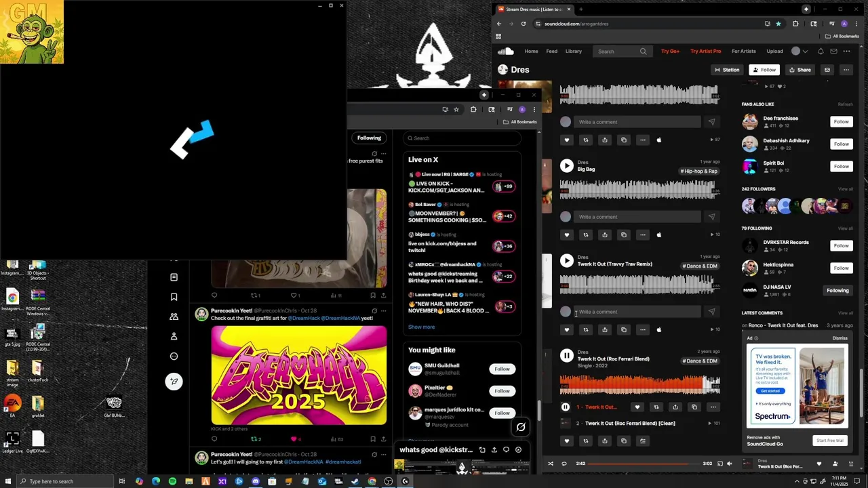
Task: Click the SoundCloud cloud logo
Action: (x=506, y=51)
